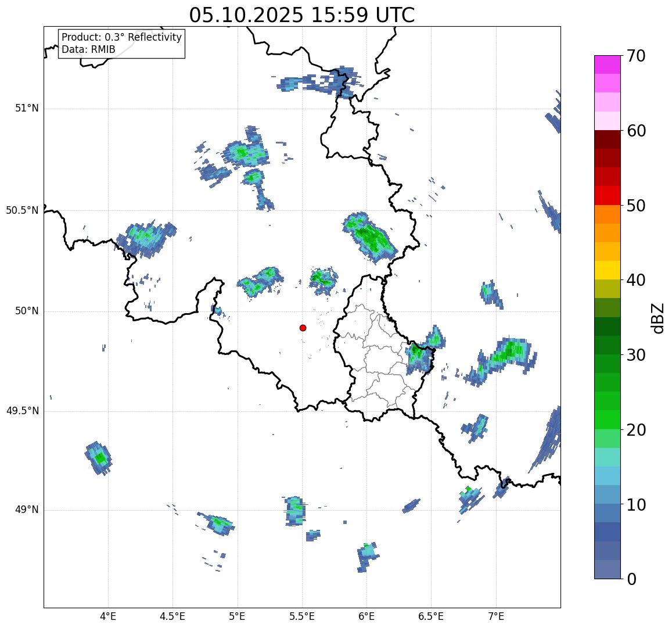
Task: Click the 6.5°E longitude label
Action: pos(431,616)
